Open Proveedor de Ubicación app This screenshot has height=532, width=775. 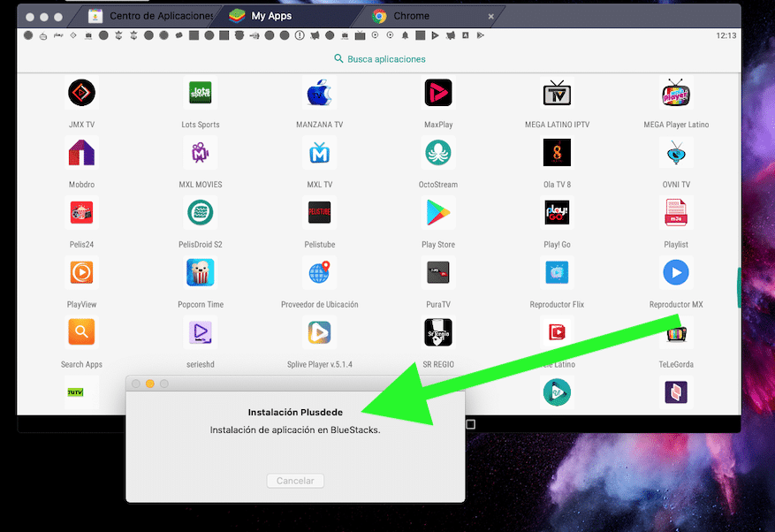click(x=319, y=273)
